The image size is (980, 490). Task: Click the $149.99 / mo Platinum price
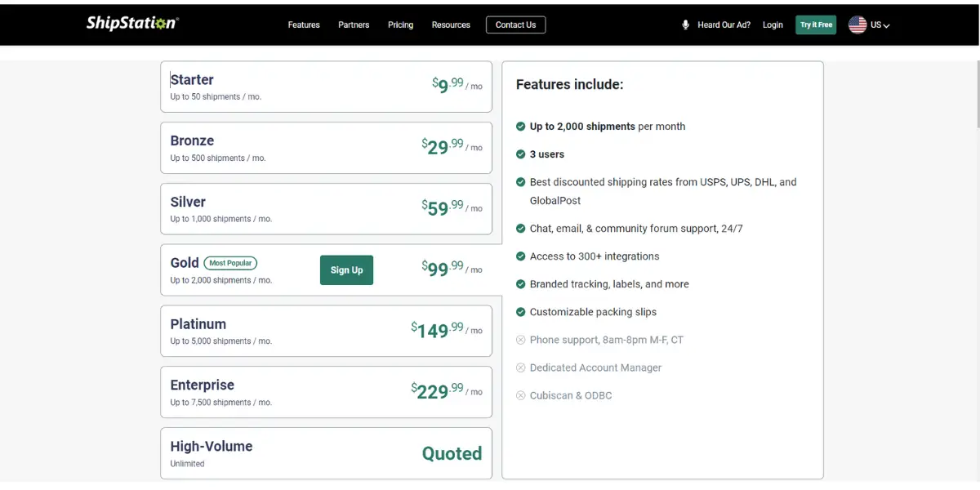click(x=447, y=329)
